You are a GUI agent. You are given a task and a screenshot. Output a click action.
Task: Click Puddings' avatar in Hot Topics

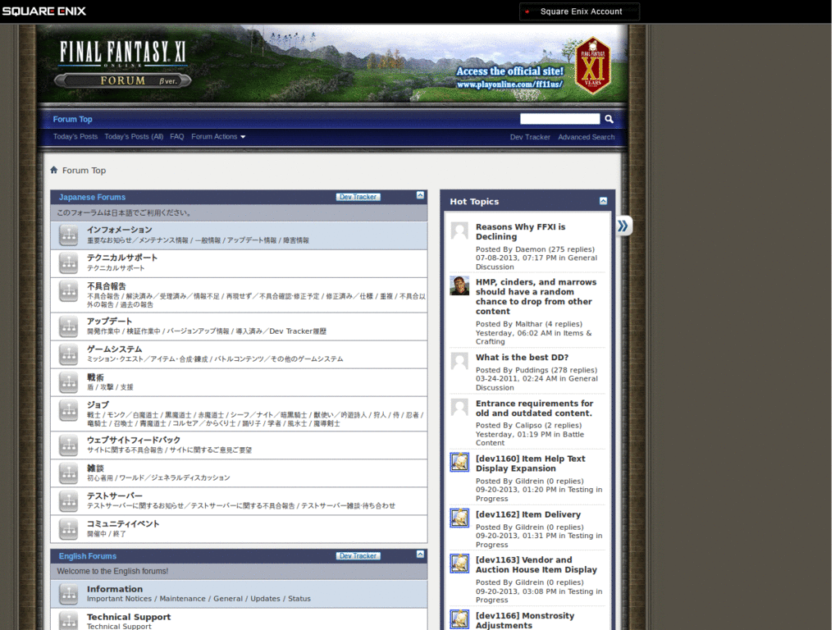point(459,361)
